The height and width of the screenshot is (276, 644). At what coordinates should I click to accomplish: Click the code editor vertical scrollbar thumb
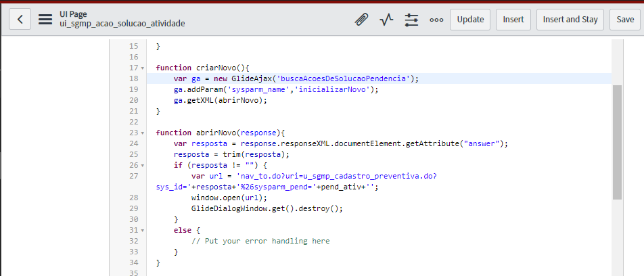click(x=616, y=142)
